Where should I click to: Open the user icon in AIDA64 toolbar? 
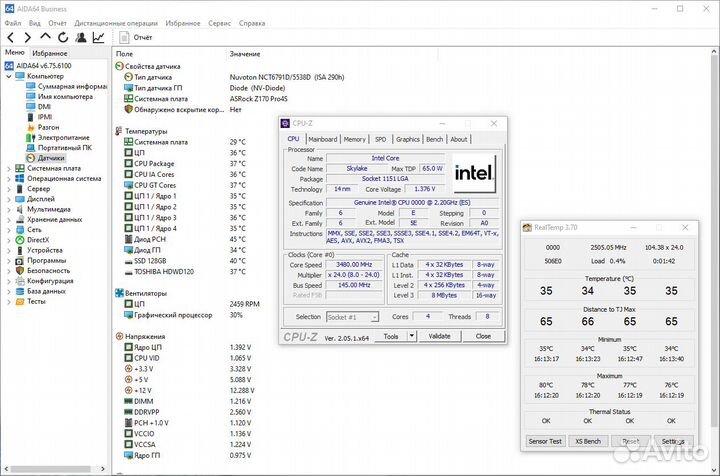point(81,38)
